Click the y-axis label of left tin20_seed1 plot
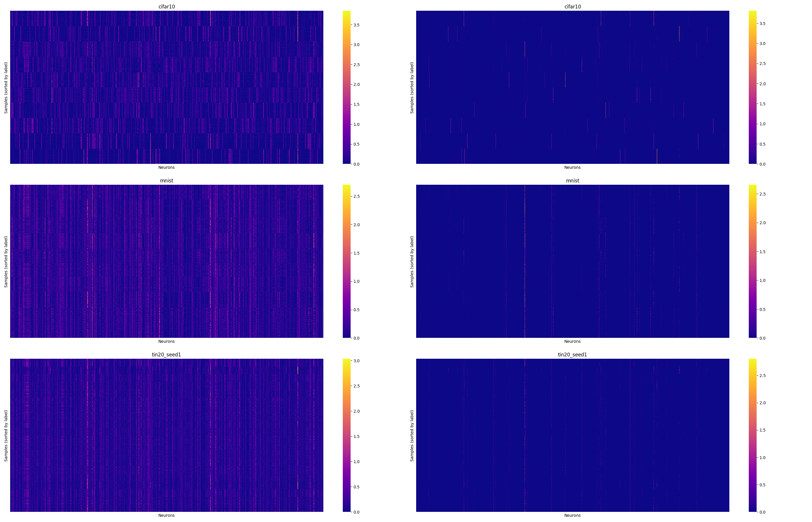The image size is (812, 522). [6, 436]
